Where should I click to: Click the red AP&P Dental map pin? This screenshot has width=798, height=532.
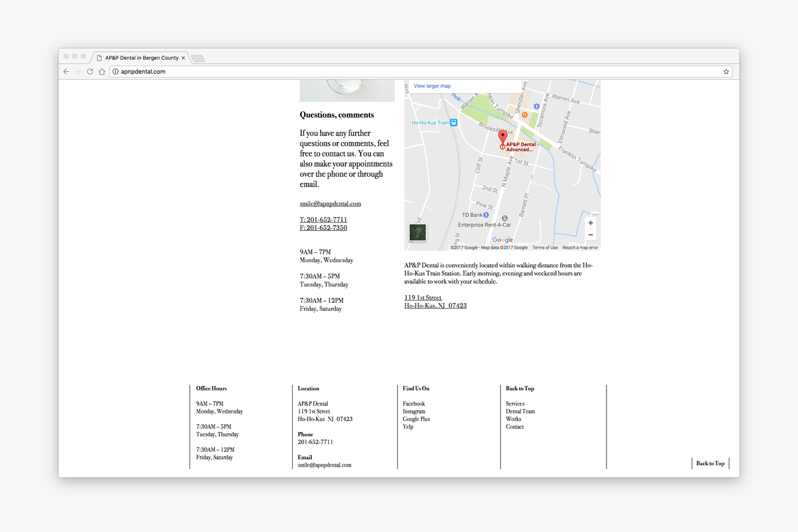pos(502,138)
